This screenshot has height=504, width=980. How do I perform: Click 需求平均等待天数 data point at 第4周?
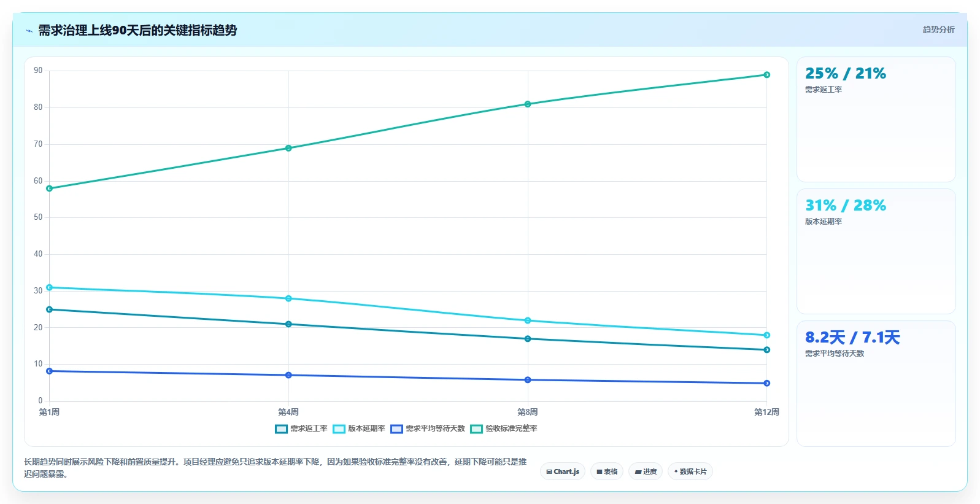288,375
